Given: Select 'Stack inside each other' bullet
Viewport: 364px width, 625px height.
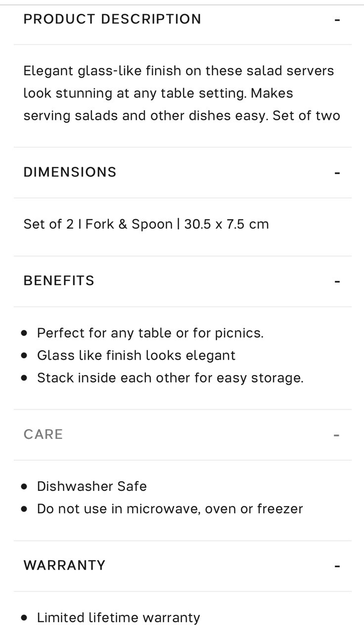Looking at the screenshot, I should pyautogui.click(x=170, y=378).
